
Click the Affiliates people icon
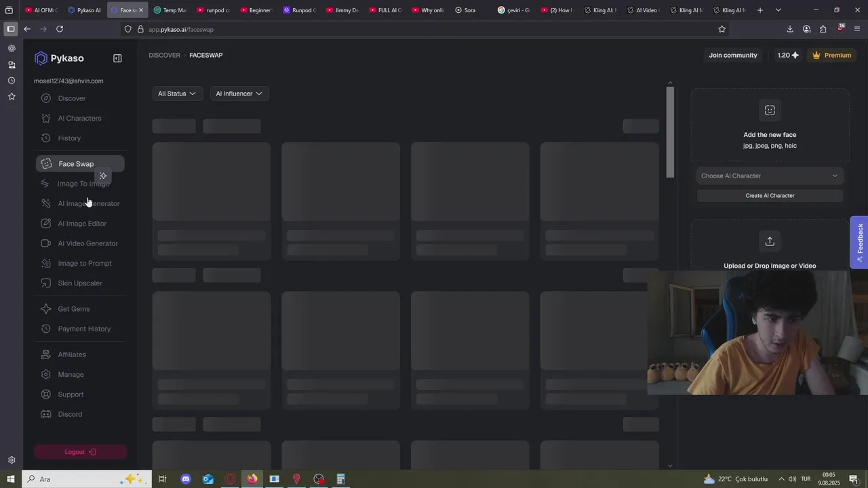pyautogui.click(x=46, y=354)
